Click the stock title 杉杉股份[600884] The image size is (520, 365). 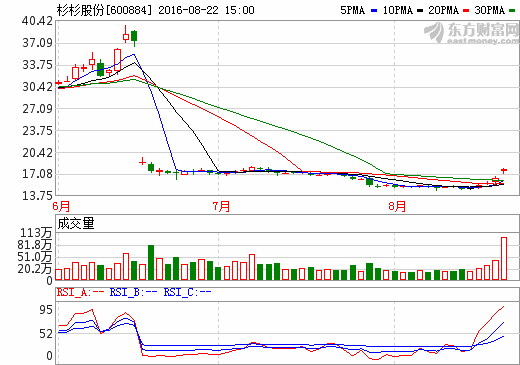tap(104, 10)
